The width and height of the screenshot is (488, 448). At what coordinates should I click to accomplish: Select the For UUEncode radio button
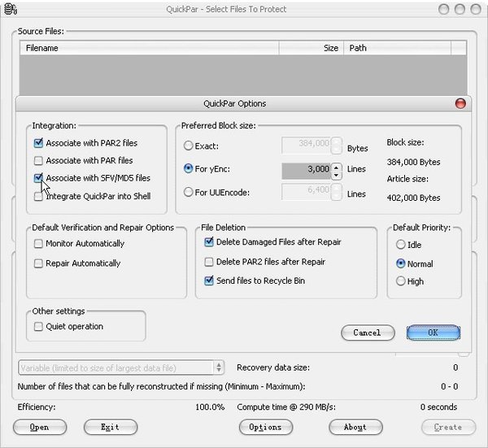tap(188, 192)
